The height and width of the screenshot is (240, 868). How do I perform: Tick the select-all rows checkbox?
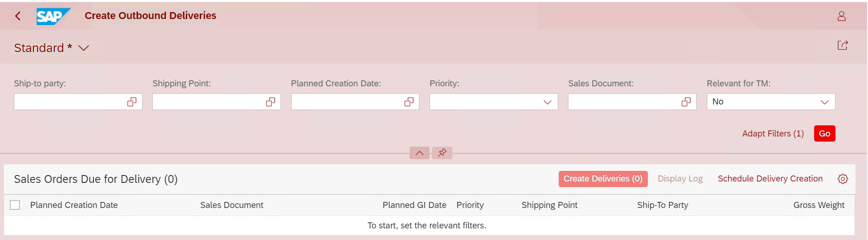click(x=15, y=205)
